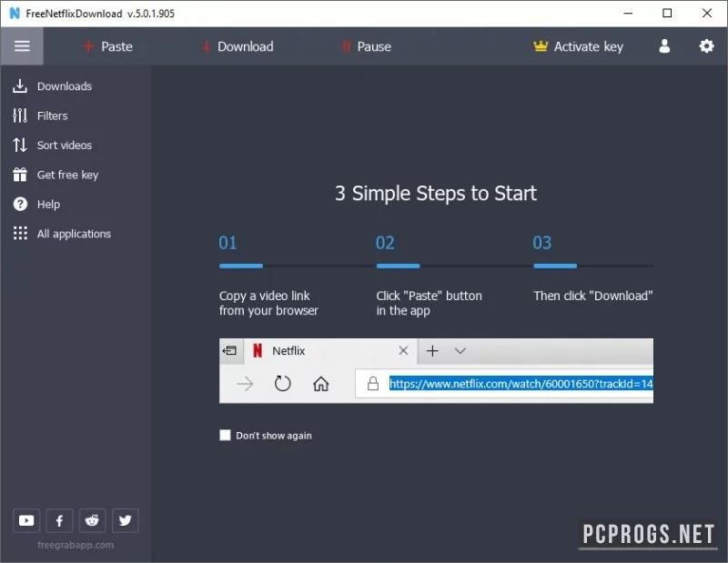The height and width of the screenshot is (563, 728).
Task: Open the settings gear icon
Action: [x=706, y=46]
